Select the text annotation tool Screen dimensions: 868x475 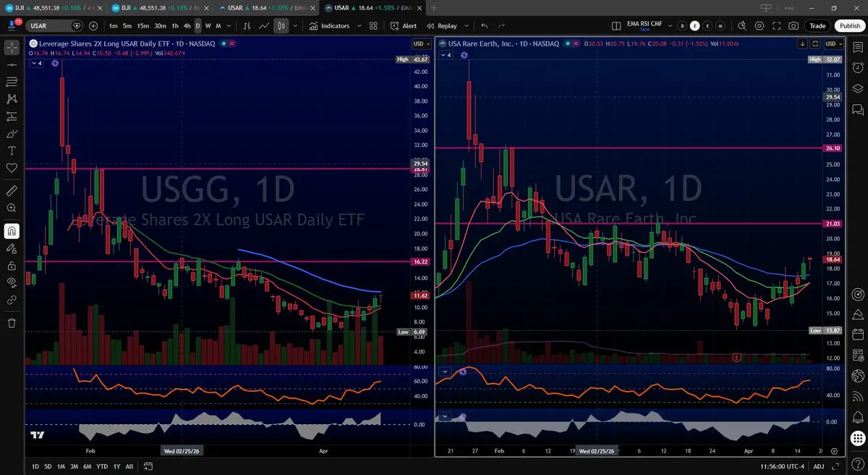[12, 151]
